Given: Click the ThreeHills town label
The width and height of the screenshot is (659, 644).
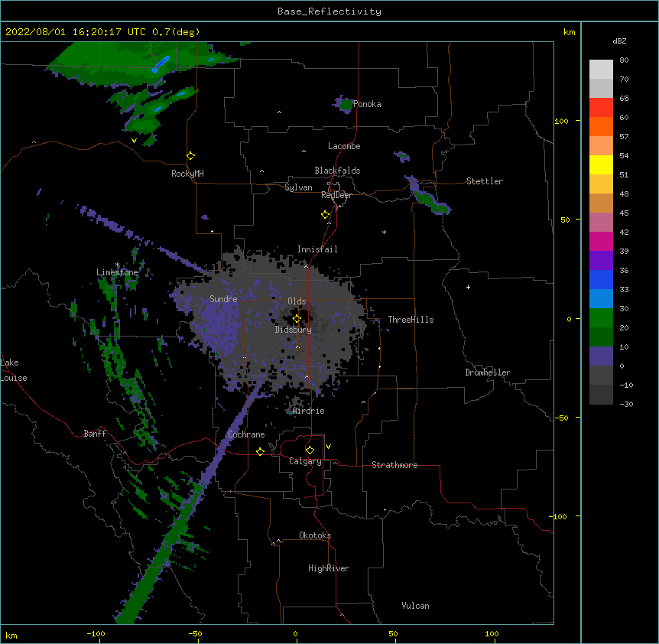Looking at the screenshot, I should 411,320.
